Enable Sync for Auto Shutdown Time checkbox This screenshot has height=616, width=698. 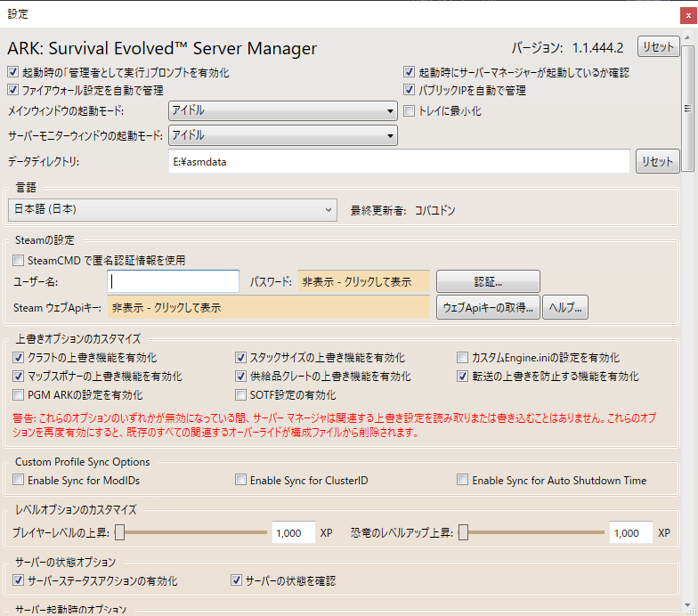pos(463,480)
